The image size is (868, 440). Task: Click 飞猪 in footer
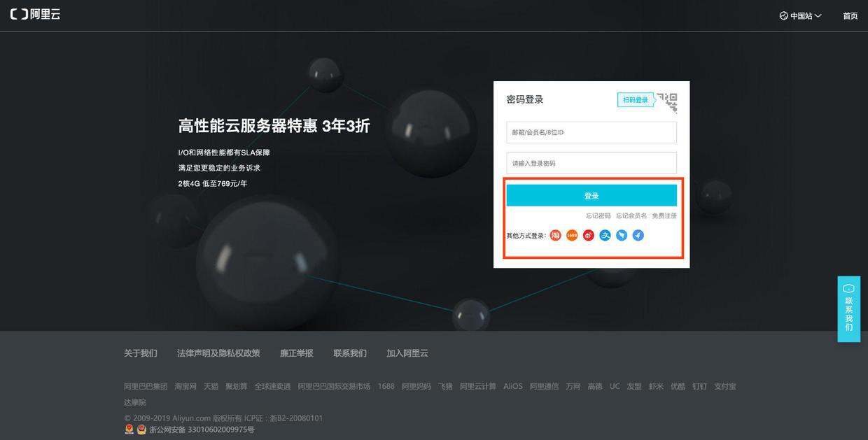click(446, 386)
